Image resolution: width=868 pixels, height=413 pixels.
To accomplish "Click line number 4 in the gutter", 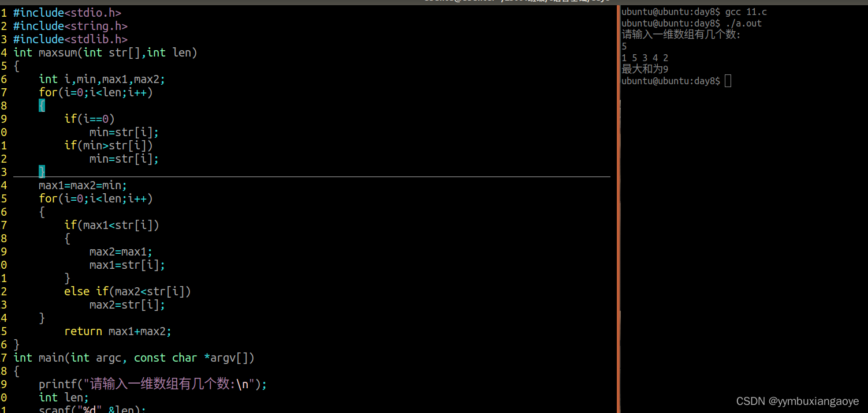I will click(x=4, y=52).
